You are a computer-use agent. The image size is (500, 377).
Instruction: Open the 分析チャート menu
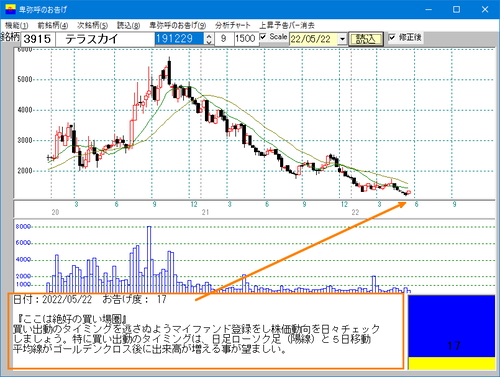click(x=232, y=25)
